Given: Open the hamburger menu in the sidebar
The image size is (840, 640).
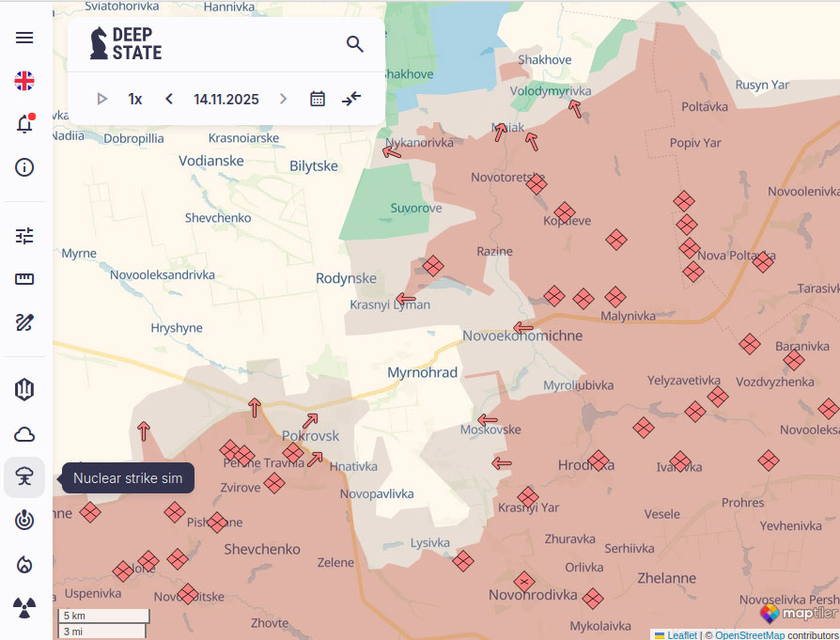Looking at the screenshot, I should [24, 38].
